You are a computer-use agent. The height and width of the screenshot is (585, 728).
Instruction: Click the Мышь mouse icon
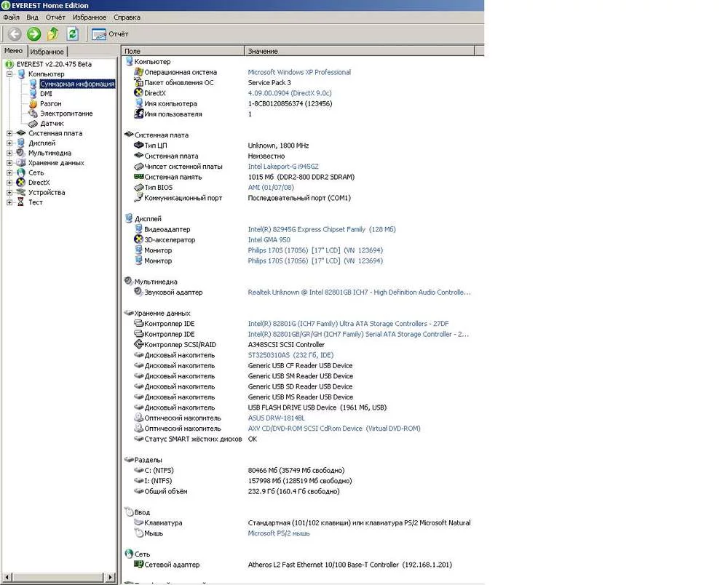pyautogui.click(x=138, y=533)
